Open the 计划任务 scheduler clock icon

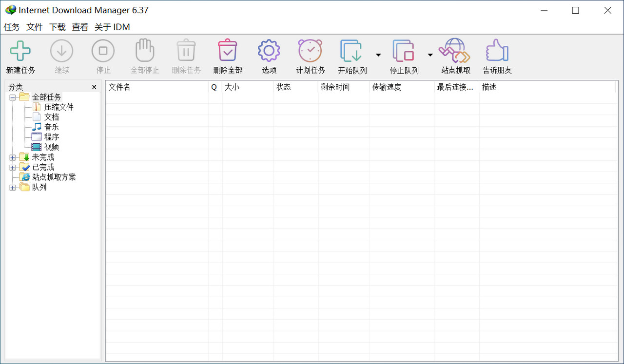[x=311, y=51]
